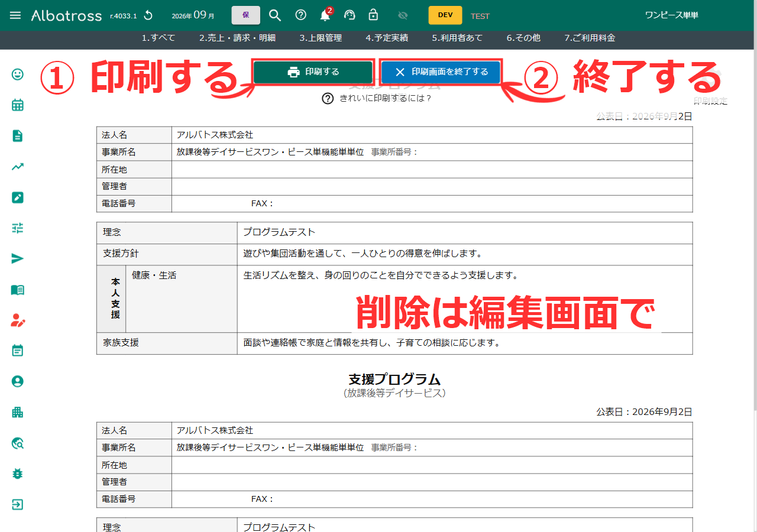Go to the 3.上限管理 tab
Image resolution: width=757 pixels, height=532 pixels.
click(321, 38)
